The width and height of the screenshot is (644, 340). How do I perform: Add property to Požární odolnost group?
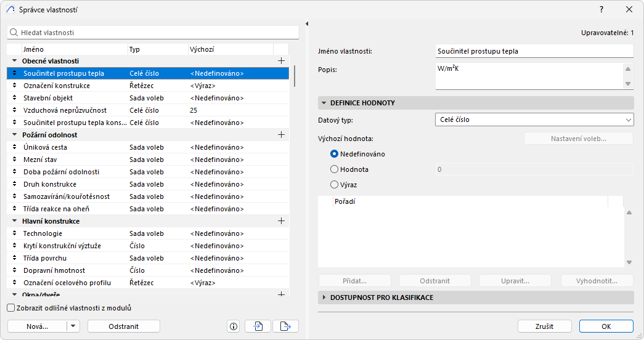(281, 135)
